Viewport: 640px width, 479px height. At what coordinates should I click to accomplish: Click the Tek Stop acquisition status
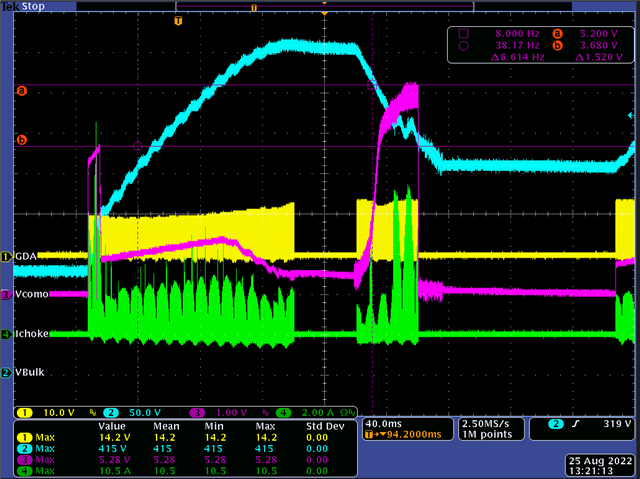tap(23, 6)
